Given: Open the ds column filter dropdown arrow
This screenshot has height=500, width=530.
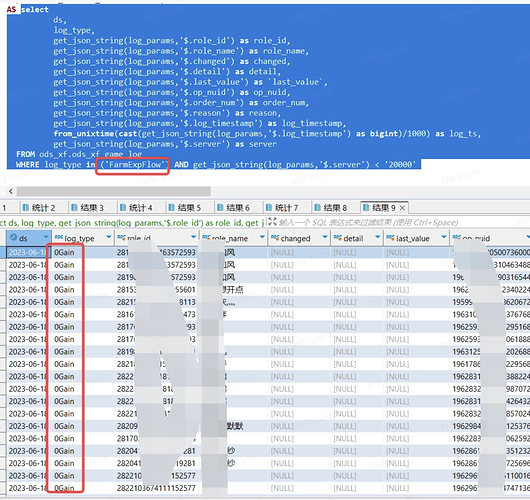Looking at the screenshot, I should click(46, 237).
